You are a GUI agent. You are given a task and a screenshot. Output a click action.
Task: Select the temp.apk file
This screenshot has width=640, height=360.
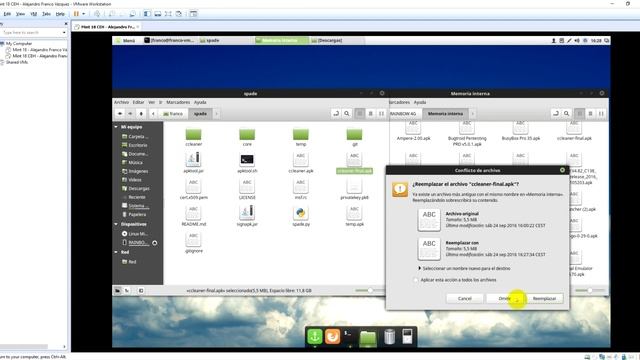click(354, 216)
